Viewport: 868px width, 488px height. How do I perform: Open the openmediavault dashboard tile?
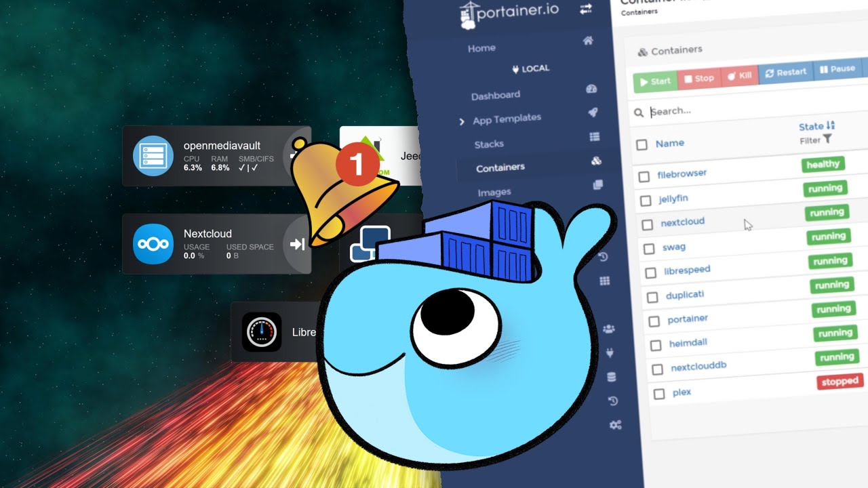tap(216, 156)
